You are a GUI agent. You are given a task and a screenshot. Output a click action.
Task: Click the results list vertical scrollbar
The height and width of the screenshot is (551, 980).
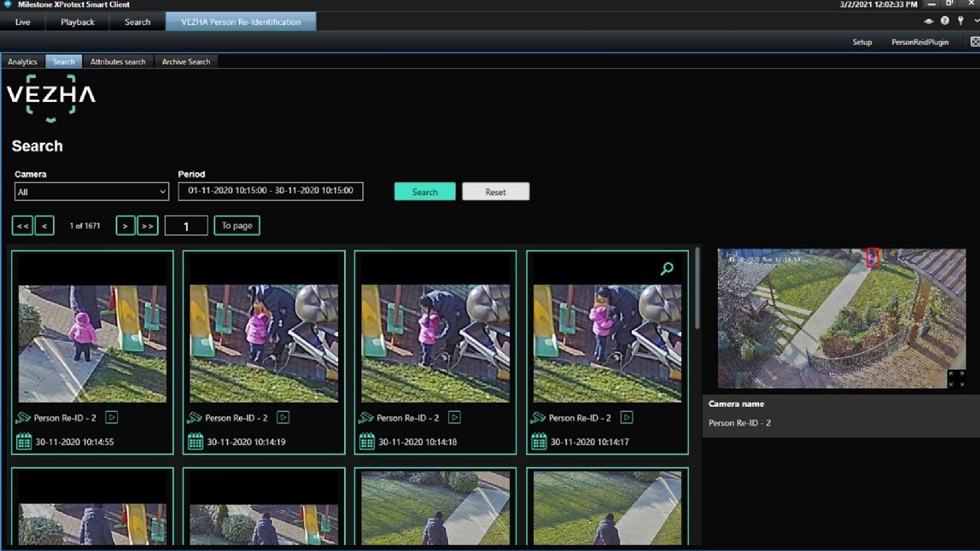pos(697,289)
